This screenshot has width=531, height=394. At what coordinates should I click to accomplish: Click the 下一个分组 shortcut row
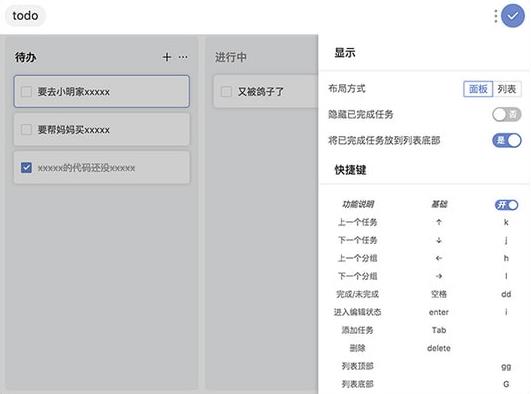425,276
